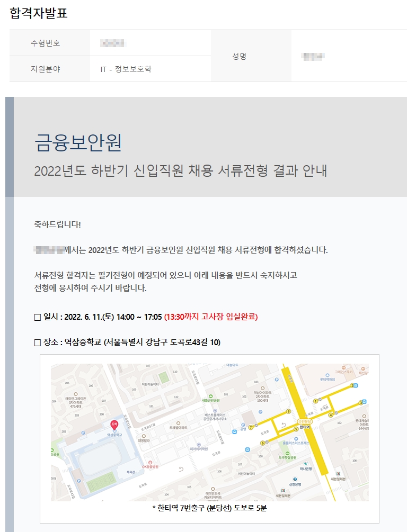The image size is (407, 532).
Task: Click the 수인분당 line badge
Action: tap(304, 421)
